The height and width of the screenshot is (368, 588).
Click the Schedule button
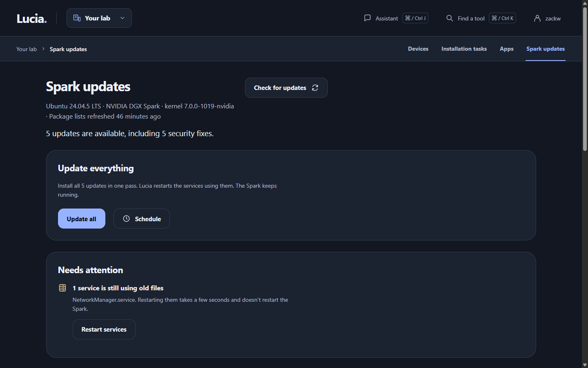coord(142,219)
